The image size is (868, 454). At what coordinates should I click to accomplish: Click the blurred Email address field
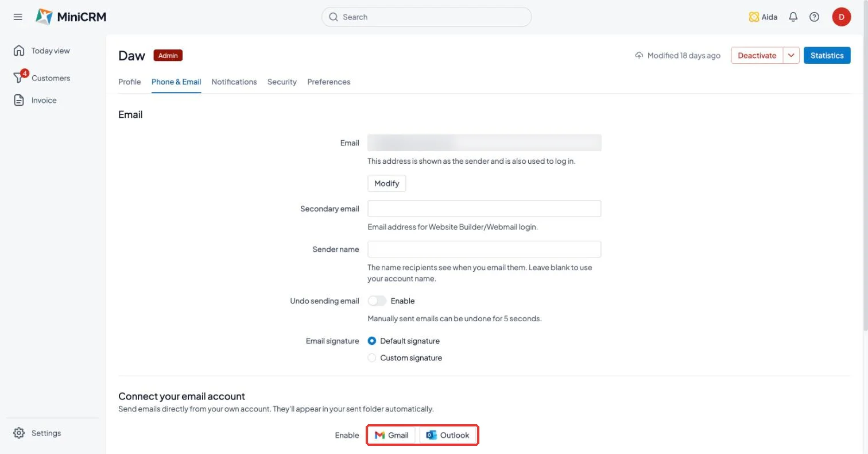(485, 143)
